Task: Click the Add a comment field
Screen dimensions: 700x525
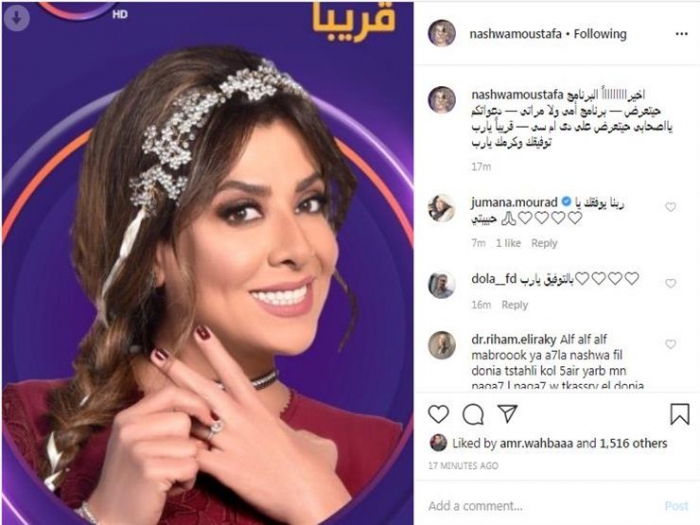Action: [x=540, y=506]
